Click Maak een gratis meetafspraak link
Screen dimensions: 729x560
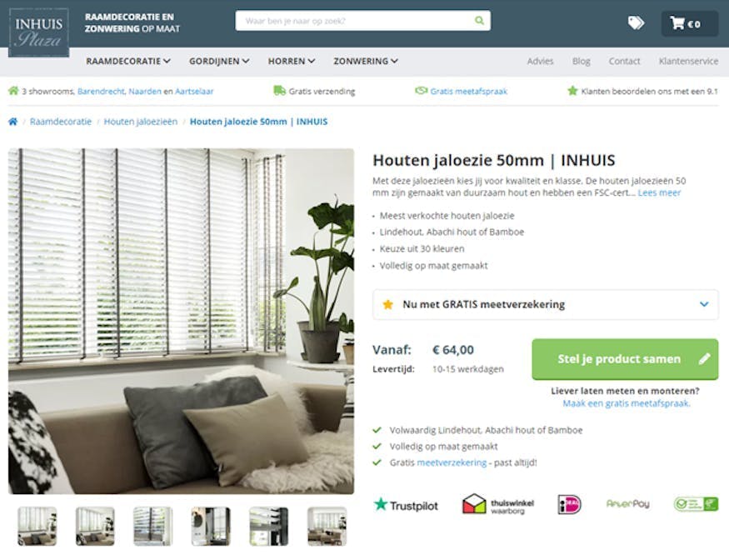627,403
